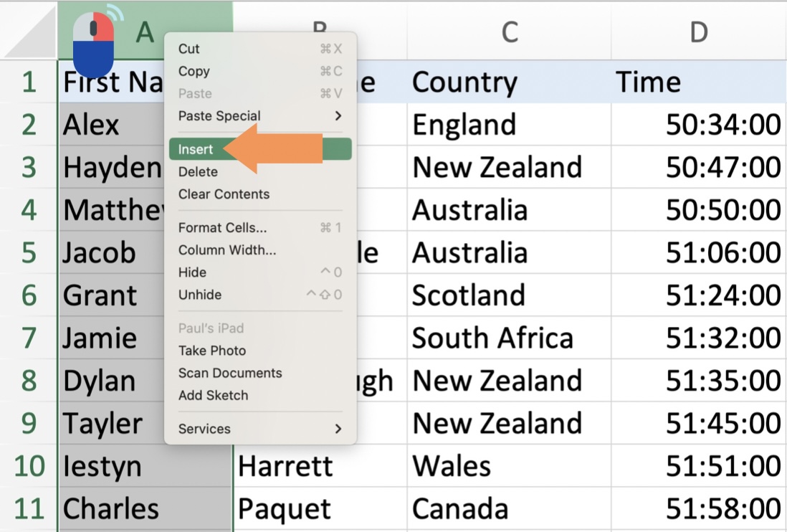Click the Alex cell
The image size is (787, 532).
[111, 125]
